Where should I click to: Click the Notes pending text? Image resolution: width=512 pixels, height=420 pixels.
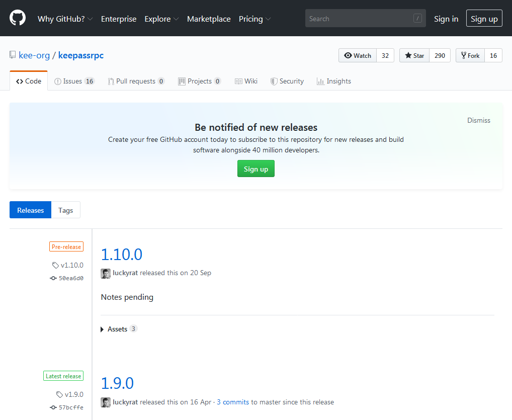pyautogui.click(x=127, y=297)
